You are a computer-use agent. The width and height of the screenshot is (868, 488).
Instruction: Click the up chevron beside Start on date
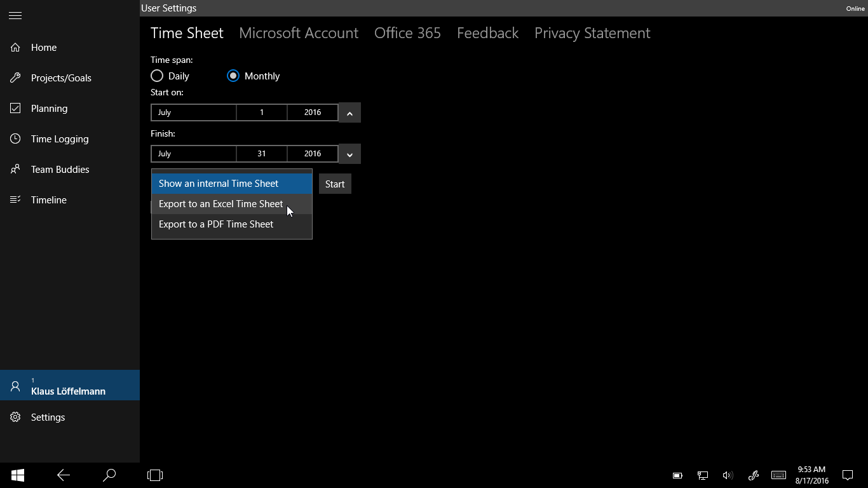coord(349,112)
